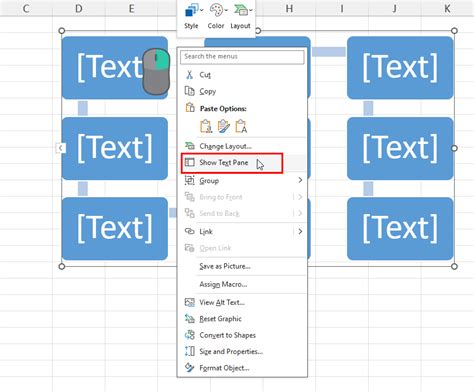
Task: Choose Reset Graphic entry
Action: 242,319
